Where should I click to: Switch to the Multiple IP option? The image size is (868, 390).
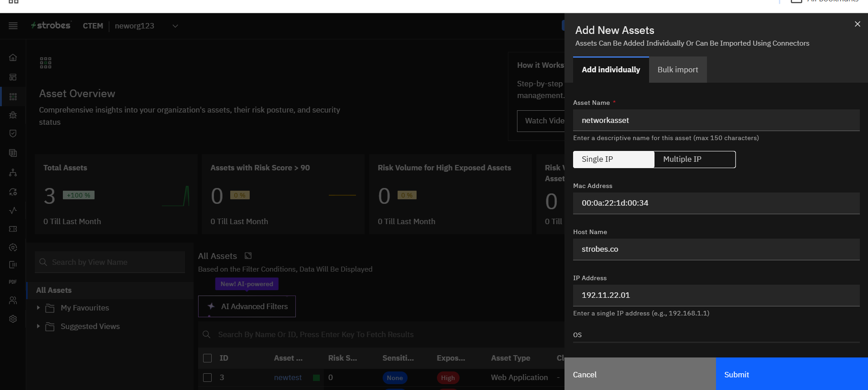click(695, 160)
